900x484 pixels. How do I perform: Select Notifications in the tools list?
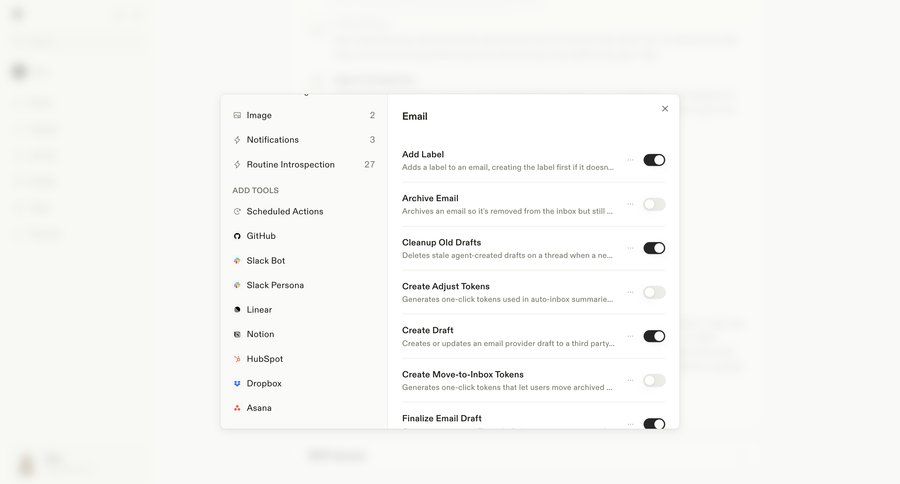(x=304, y=140)
